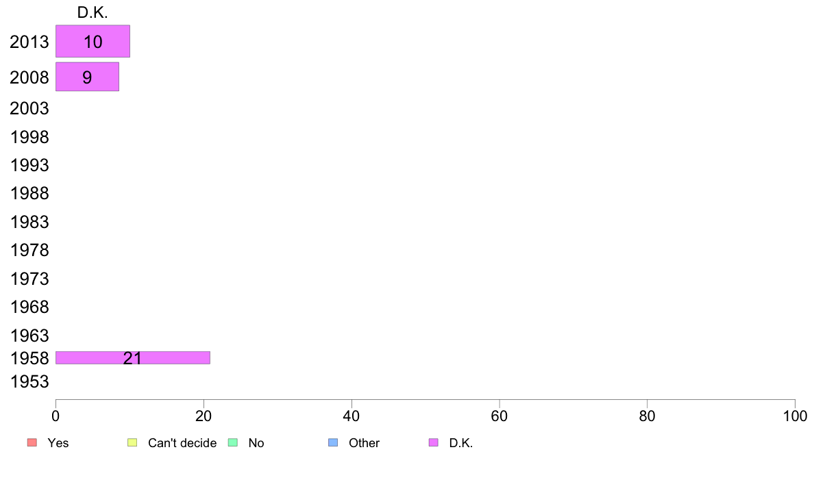The image size is (814, 504).
Task: Click the Can't decide legend text
Action: 182,443
